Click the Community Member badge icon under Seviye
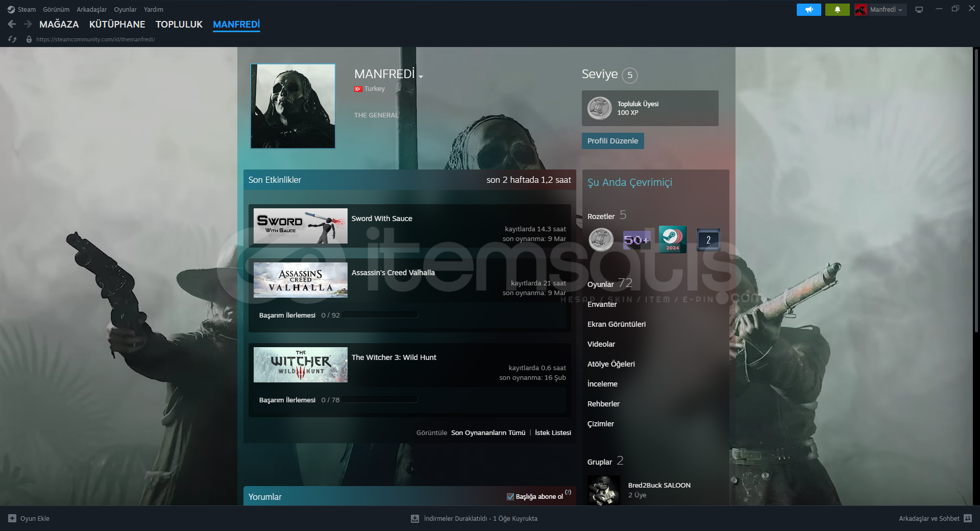980x531 pixels. (599, 108)
